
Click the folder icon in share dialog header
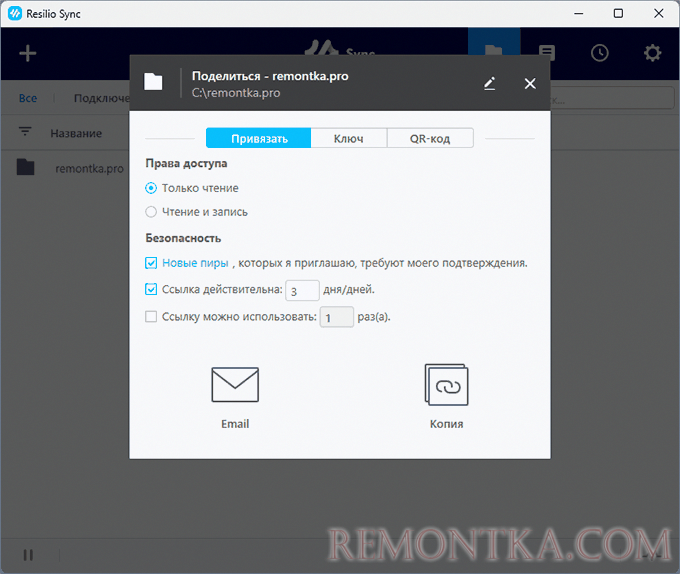click(153, 82)
